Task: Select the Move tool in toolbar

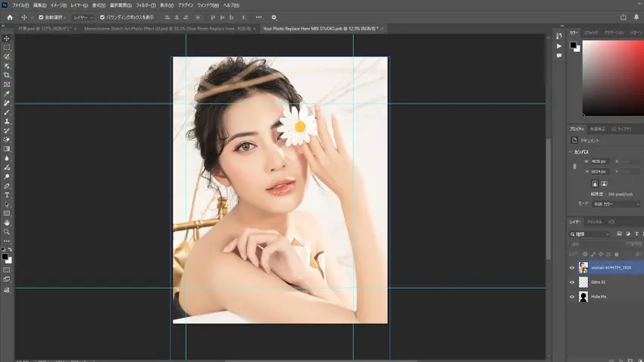Action: coord(7,39)
